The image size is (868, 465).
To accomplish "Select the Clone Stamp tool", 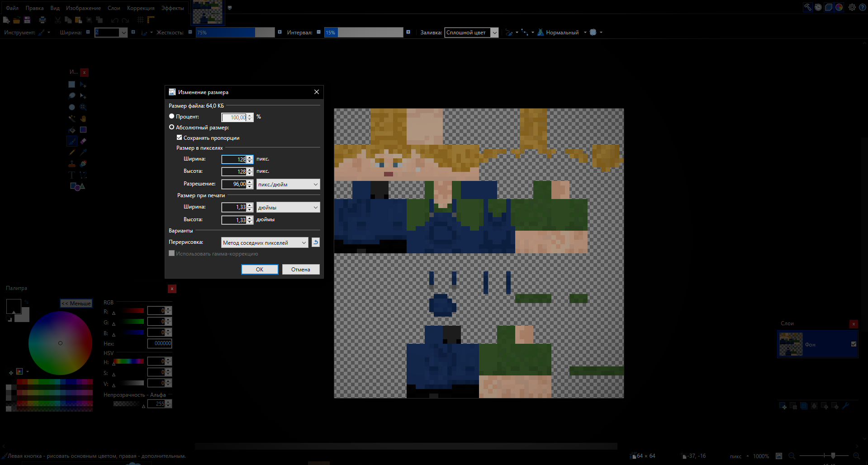I will tap(71, 164).
